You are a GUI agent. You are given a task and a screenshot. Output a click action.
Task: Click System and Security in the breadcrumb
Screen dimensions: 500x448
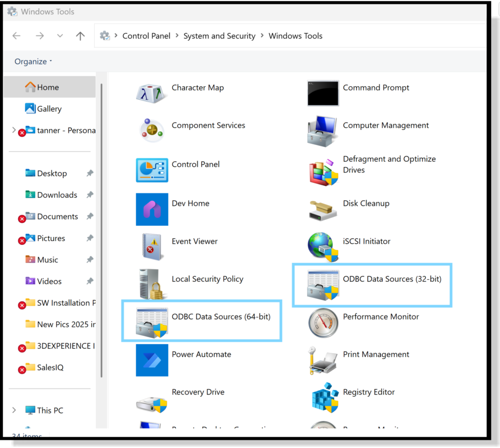[x=219, y=36]
